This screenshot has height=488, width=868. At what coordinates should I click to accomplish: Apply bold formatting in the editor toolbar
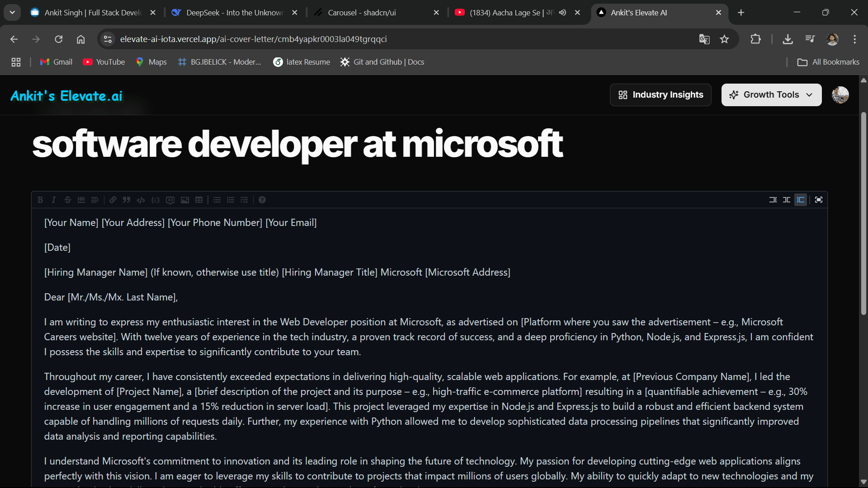[40, 200]
